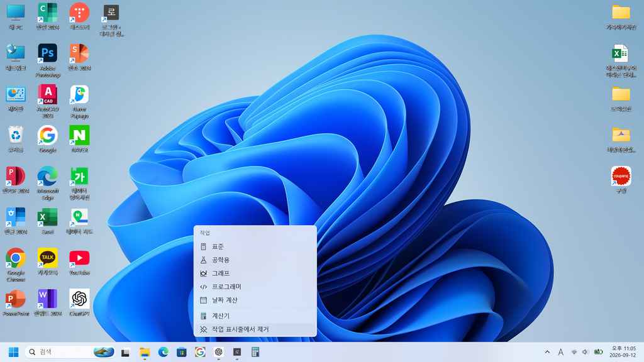Open Wi-Fi network status in tray
The height and width of the screenshot is (362, 644).
coord(574,352)
